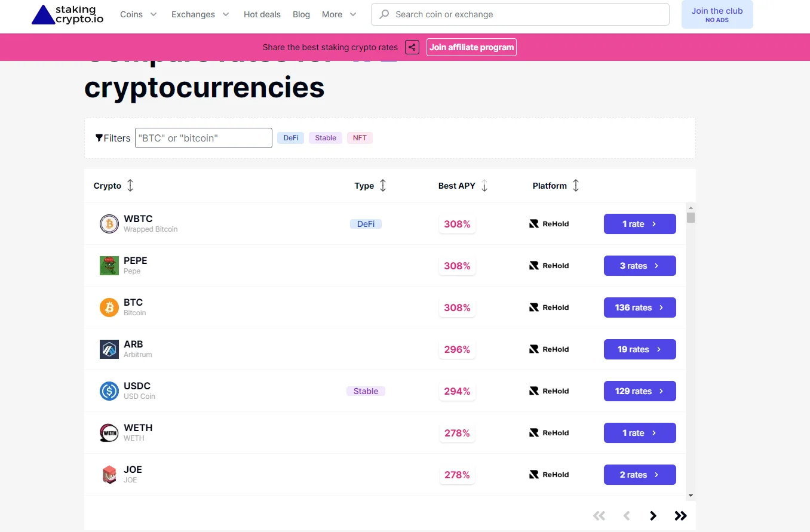Click the USDC coin icon
The image size is (810, 532).
tap(109, 391)
